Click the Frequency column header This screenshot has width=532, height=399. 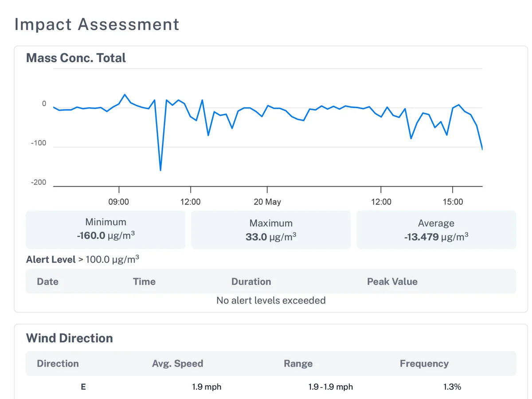point(424,364)
